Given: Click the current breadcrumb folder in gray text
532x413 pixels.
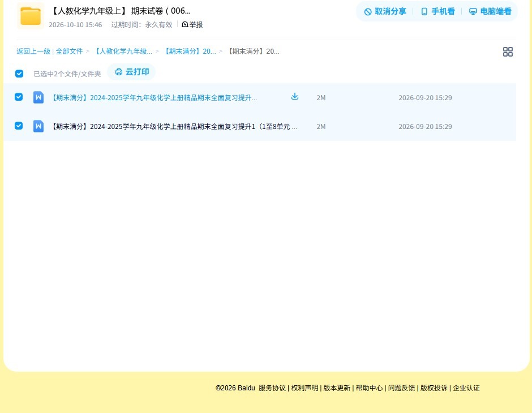Looking at the screenshot, I should pos(254,51).
